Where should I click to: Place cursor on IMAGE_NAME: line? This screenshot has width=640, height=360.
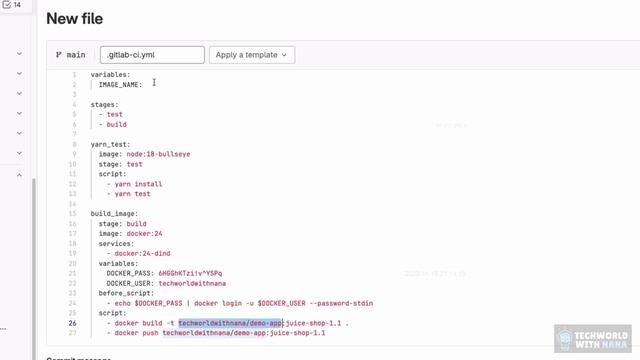(x=120, y=85)
